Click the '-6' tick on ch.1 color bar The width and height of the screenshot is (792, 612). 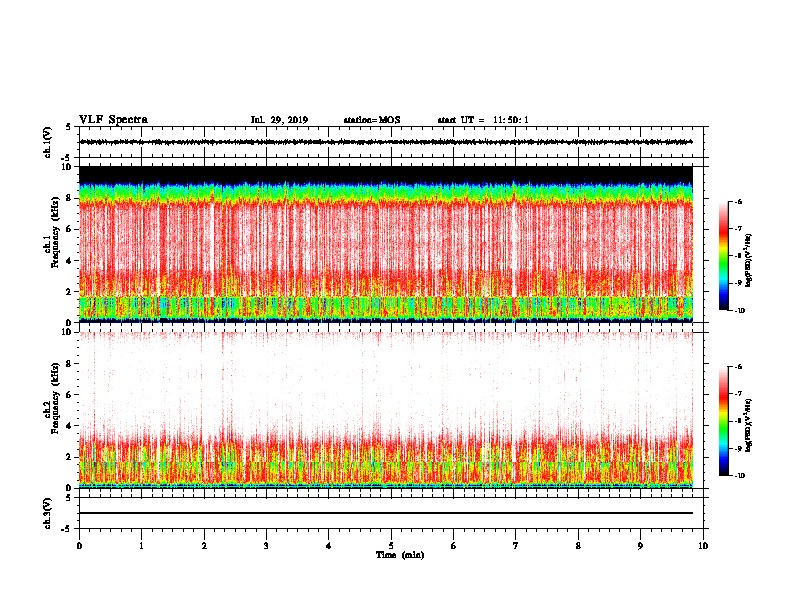click(738, 202)
